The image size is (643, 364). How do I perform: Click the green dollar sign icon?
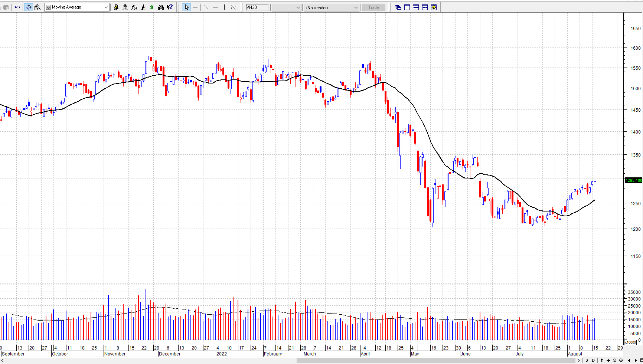[152, 7]
